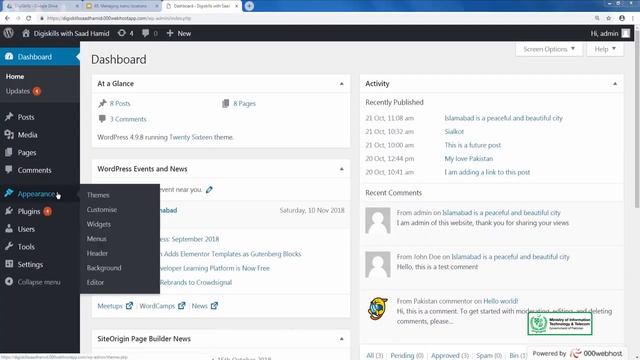Collapse the Activity panel

[615, 84]
